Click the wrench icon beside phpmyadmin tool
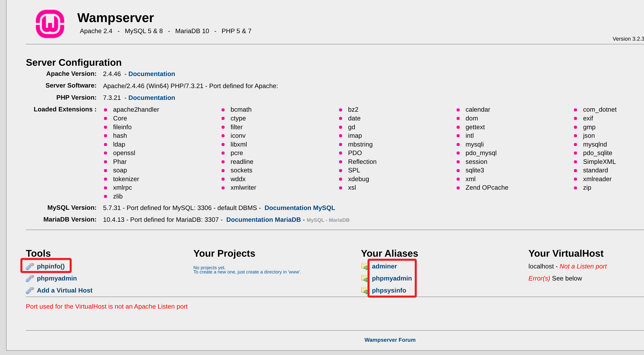 click(x=30, y=278)
